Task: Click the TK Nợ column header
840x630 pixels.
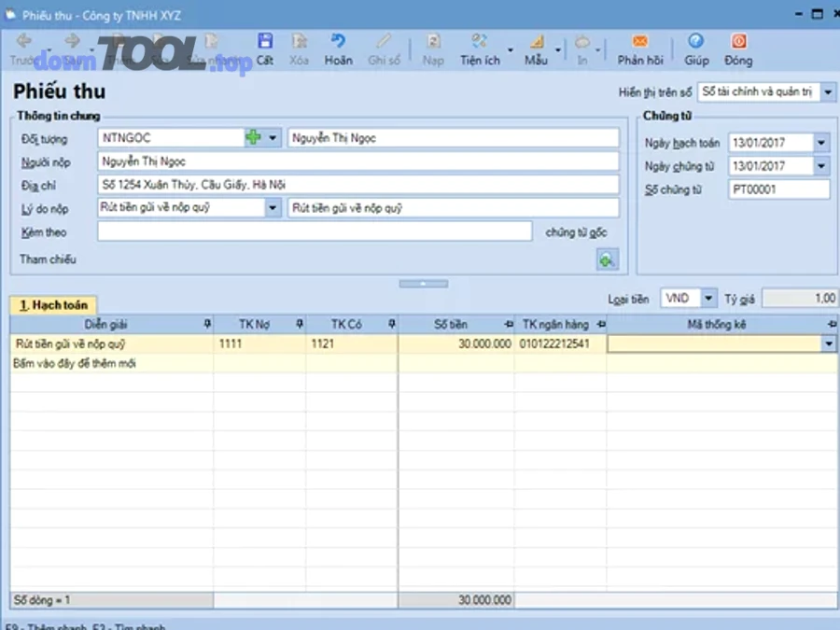Action: click(255, 324)
